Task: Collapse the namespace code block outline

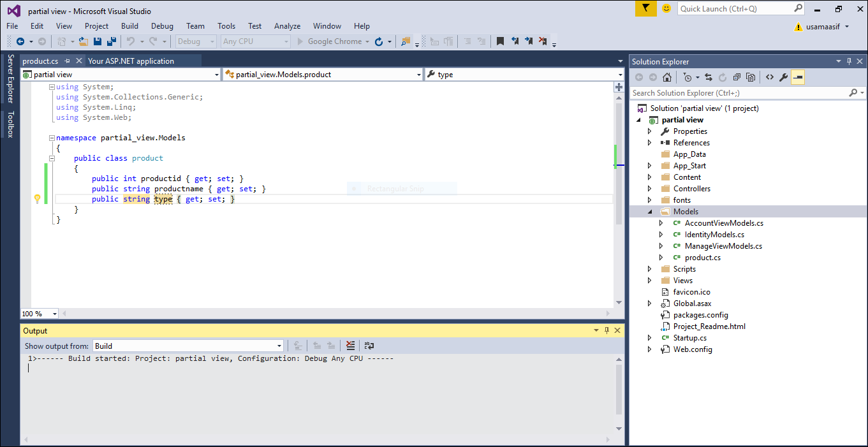Action: [52, 138]
